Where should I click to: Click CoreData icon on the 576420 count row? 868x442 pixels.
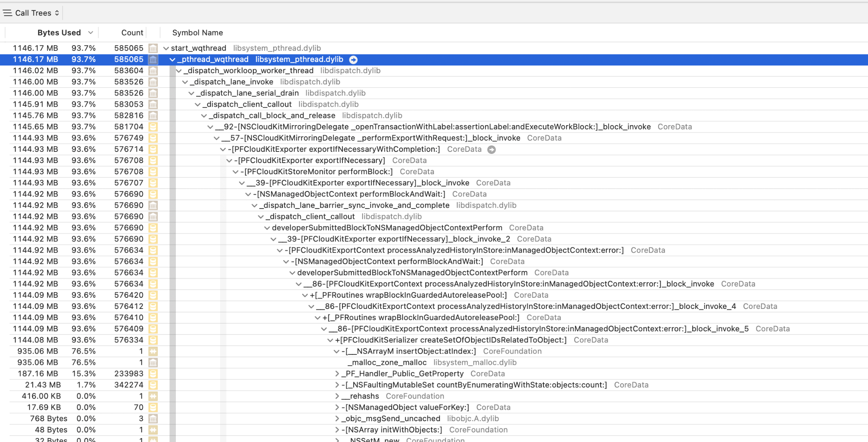point(153,295)
